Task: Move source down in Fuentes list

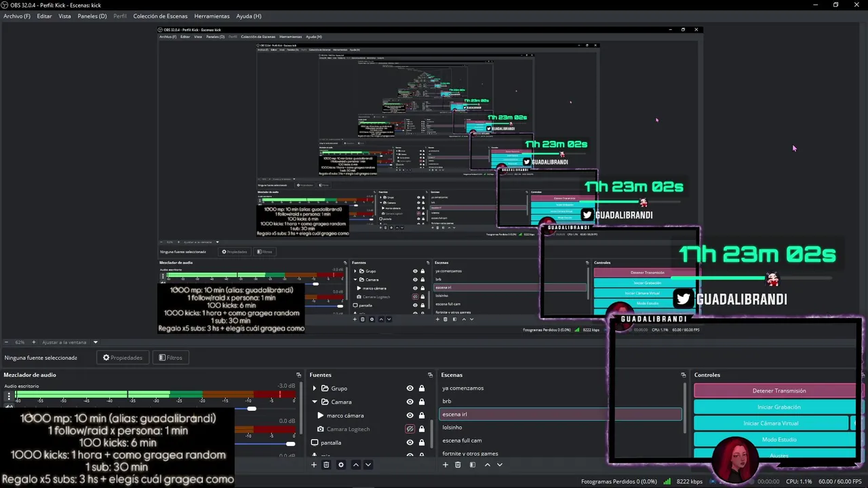Action: click(x=368, y=465)
